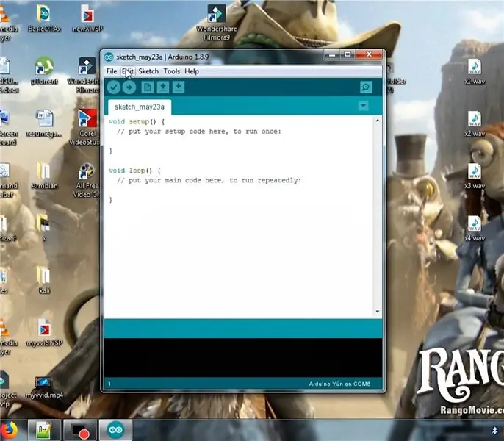
Task: Create a new sketch with New icon
Action: [x=147, y=87]
